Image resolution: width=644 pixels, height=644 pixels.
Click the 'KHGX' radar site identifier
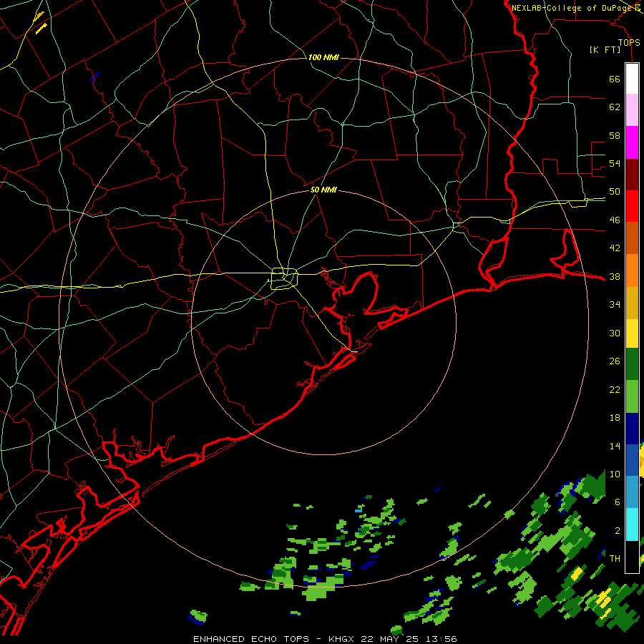[x=341, y=639]
